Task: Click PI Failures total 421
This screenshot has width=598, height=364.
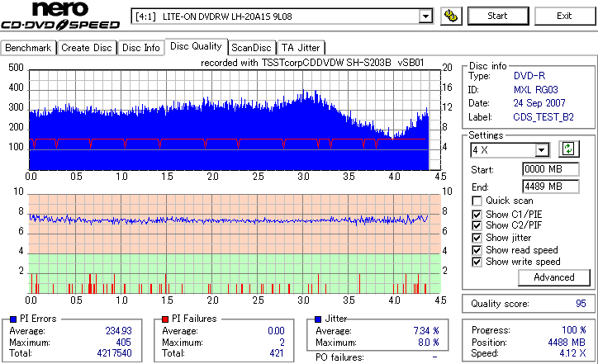Action: 277,353
